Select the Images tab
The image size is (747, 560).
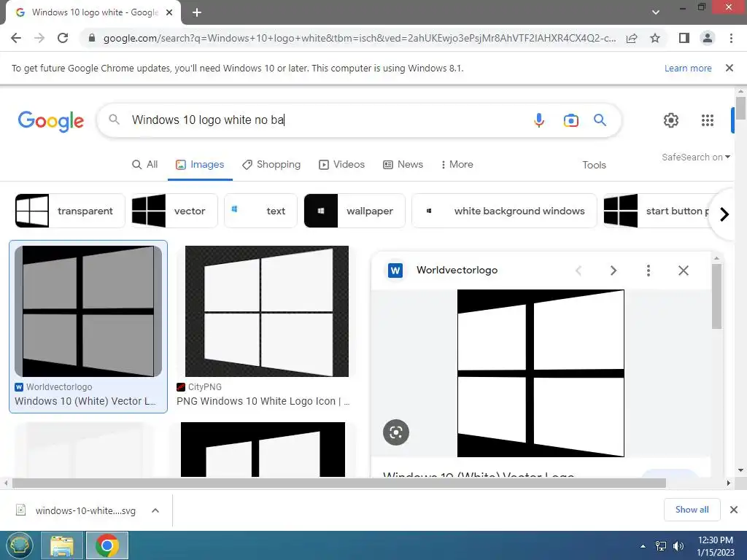tap(200, 164)
